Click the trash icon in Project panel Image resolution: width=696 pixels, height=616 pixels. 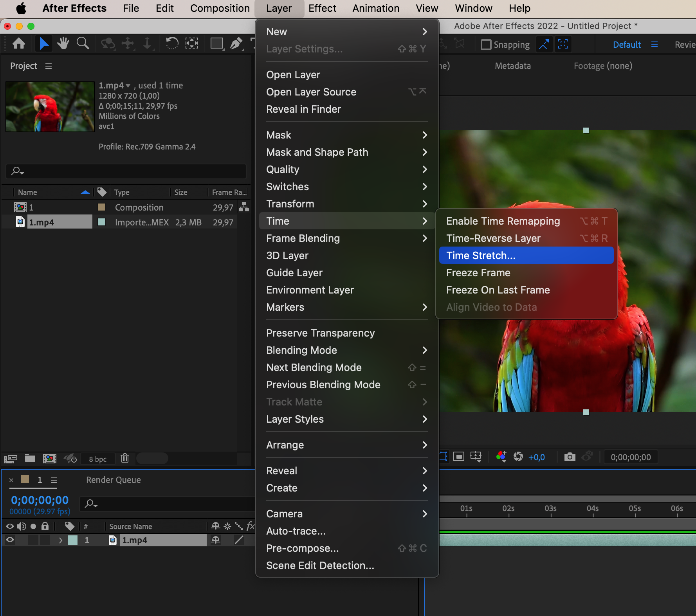click(125, 458)
